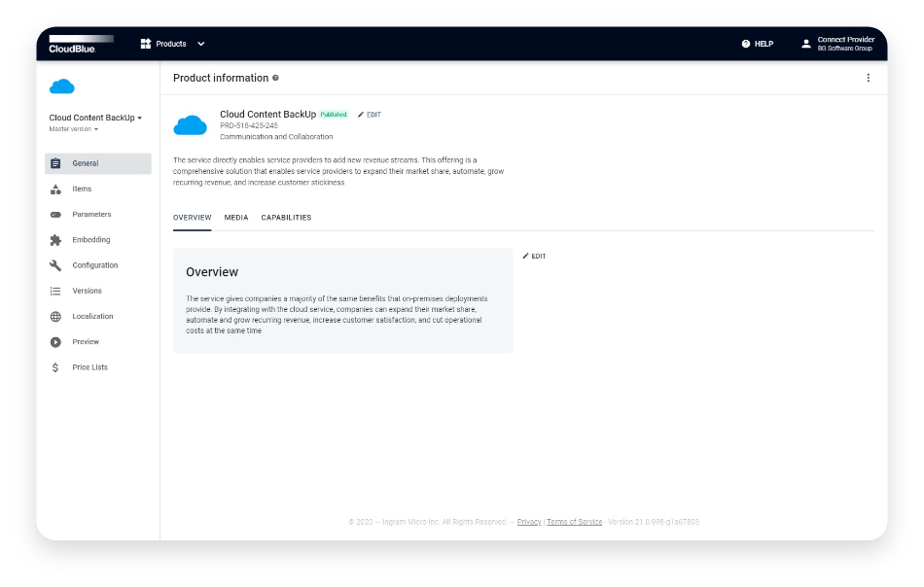Click EDIT next to the product name
This screenshot has width=924, height=587.
(x=373, y=115)
